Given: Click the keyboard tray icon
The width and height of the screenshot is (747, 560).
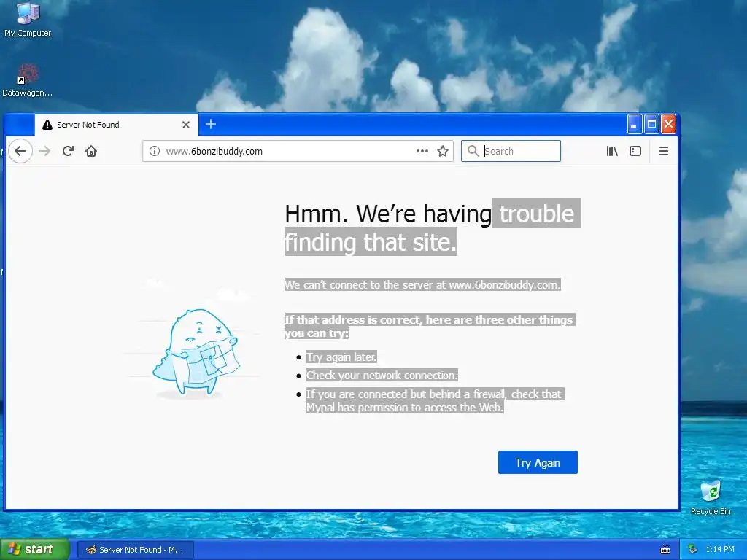Looking at the screenshot, I should (x=665, y=550).
